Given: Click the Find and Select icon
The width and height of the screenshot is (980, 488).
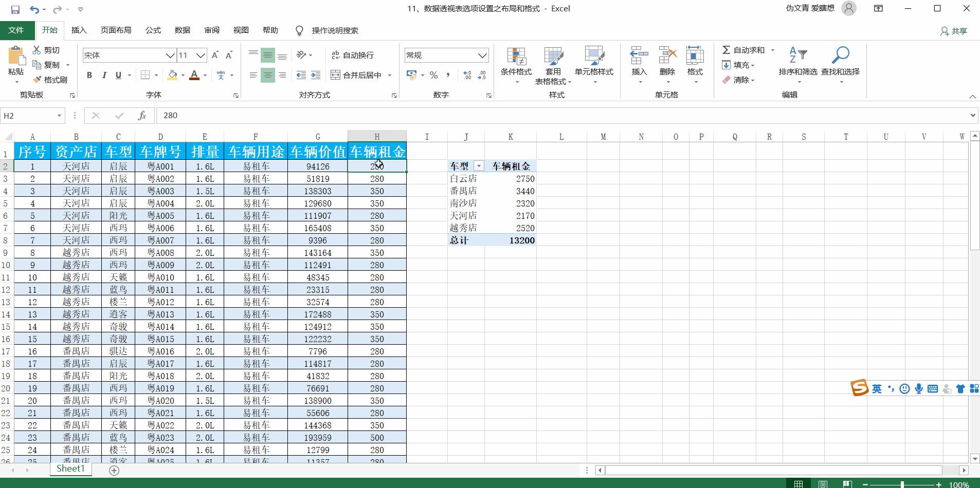Looking at the screenshot, I should (x=840, y=57).
